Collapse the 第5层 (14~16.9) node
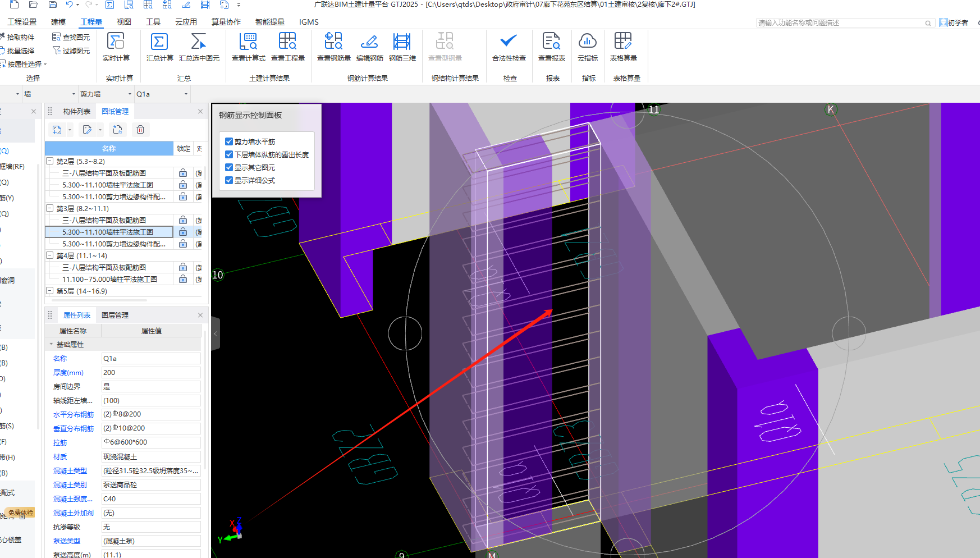This screenshot has height=558, width=980. tap(50, 291)
